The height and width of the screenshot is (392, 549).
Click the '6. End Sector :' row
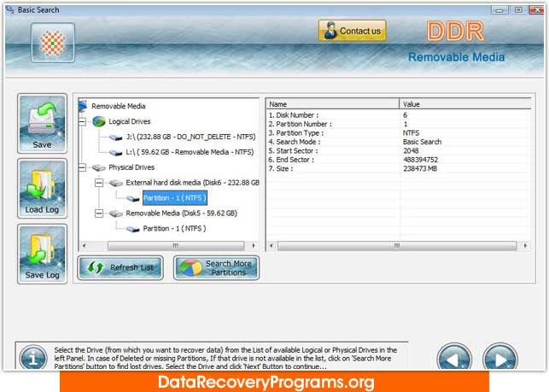[x=399, y=160]
